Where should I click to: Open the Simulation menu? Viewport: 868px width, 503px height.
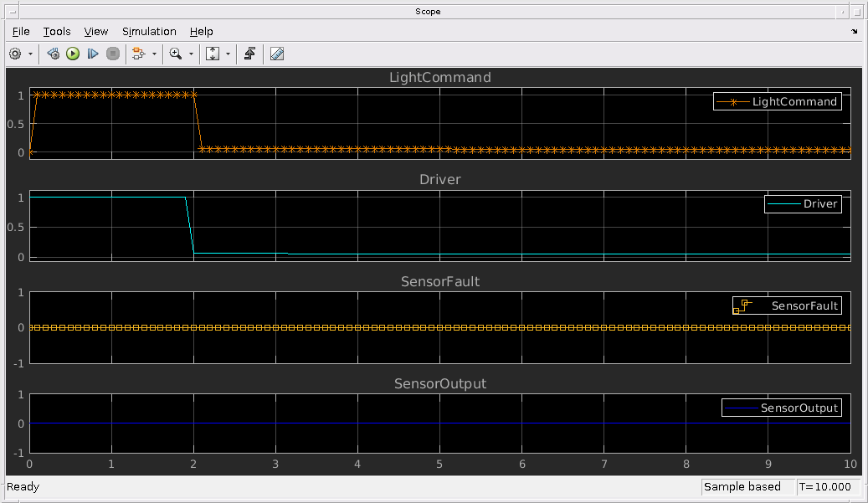point(149,31)
